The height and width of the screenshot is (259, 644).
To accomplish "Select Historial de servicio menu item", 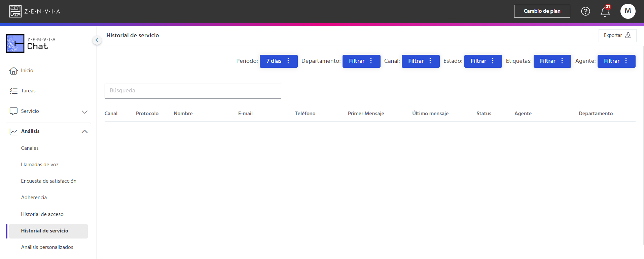I will 48,231.
